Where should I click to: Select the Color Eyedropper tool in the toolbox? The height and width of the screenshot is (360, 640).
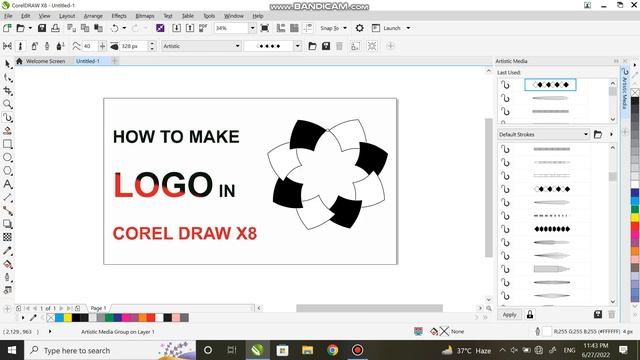(7, 251)
